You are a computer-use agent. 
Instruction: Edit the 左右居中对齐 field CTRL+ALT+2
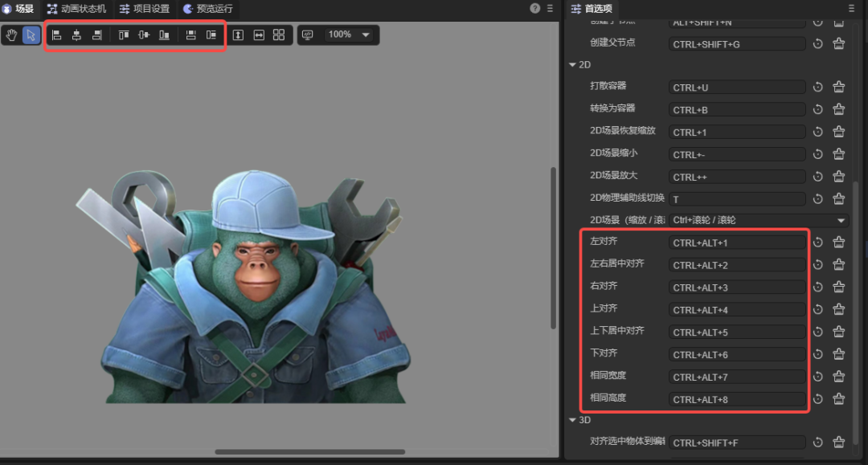coord(737,265)
